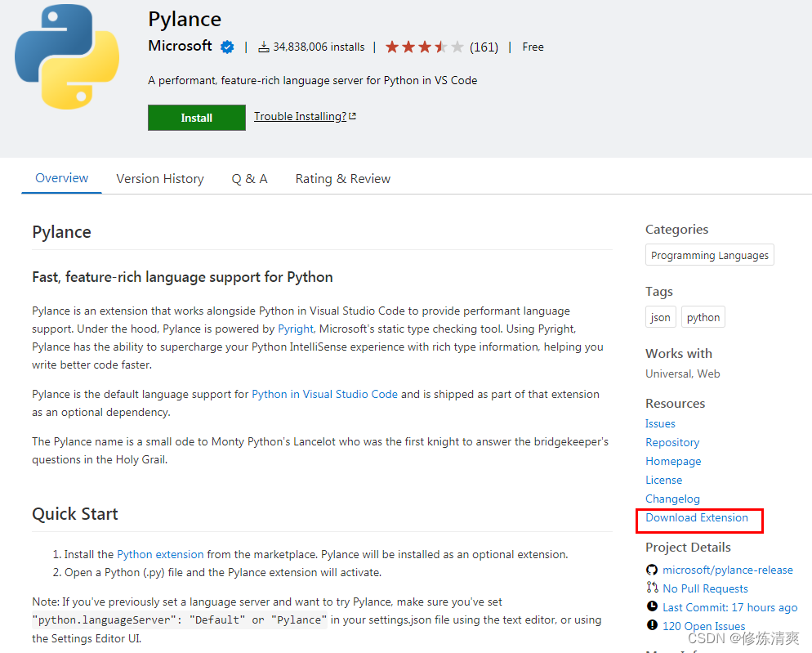Click the installs download icon
This screenshot has width=812, height=653.
tap(264, 47)
